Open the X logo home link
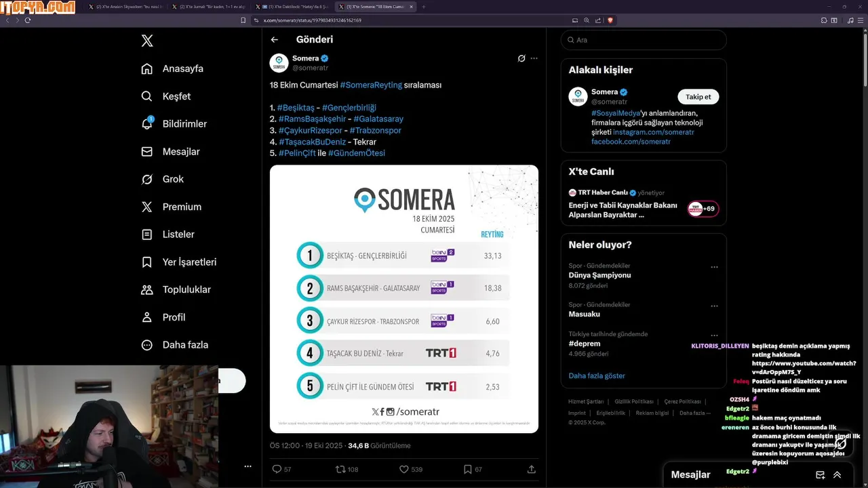Screen dimensions: 868x488 pyautogui.click(x=147, y=41)
